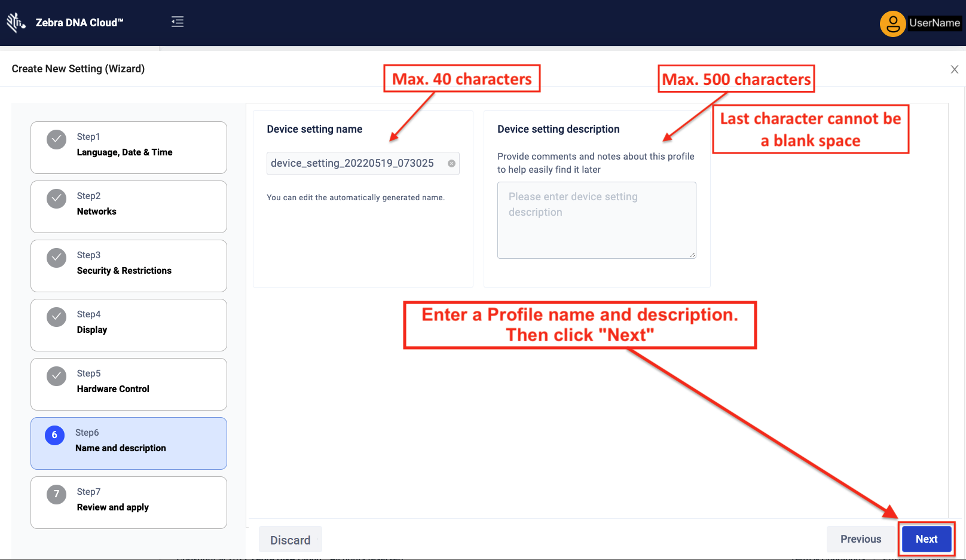Click the Step1 checkmark icon

click(x=57, y=140)
